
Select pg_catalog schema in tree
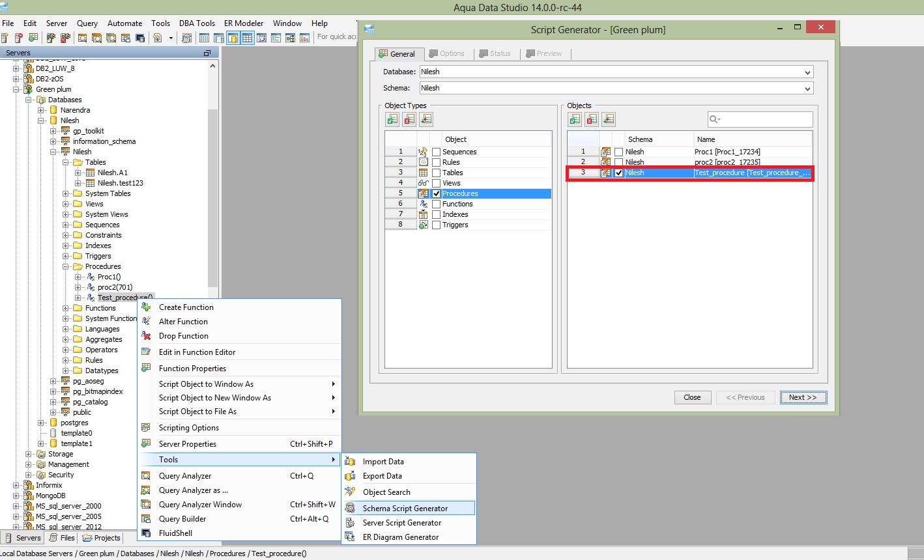(90, 402)
